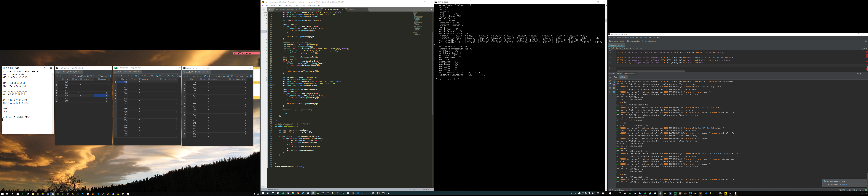The image size is (868, 196).
Task: Click the add row plus in JSLOTTO_NUMBER_INFOS 3
Action: pos(209,76)
